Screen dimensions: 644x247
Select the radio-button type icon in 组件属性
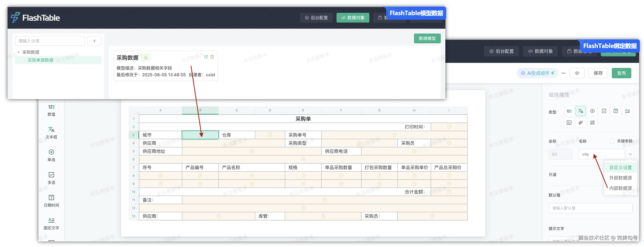pos(592,111)
